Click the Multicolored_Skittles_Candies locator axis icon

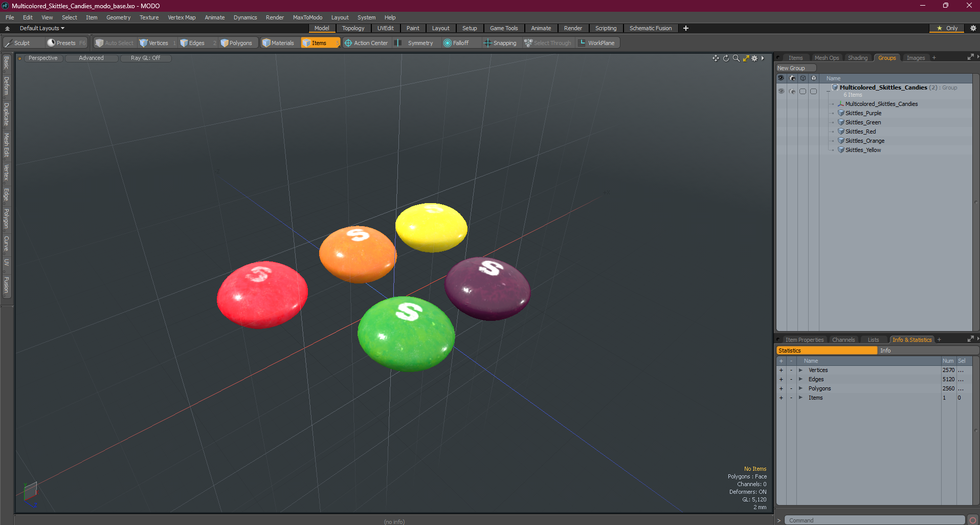841,104
